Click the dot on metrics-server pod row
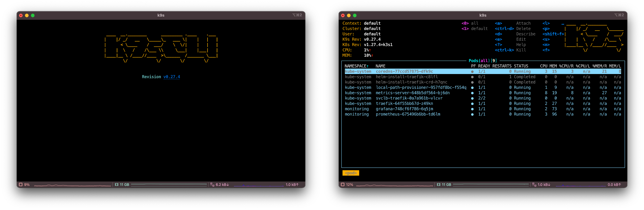Screen dimensions: 644x210 (x=472, y=93)
